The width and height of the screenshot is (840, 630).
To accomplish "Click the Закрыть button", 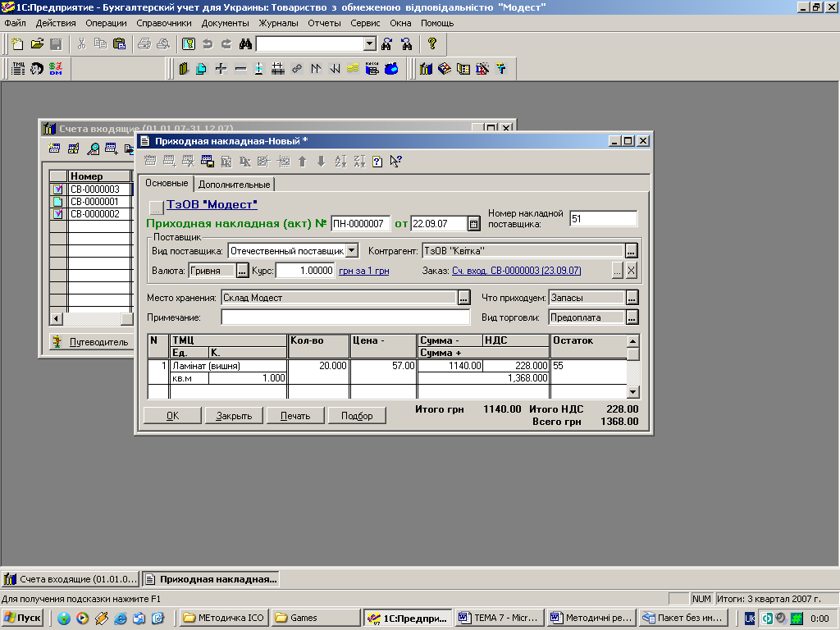I will tap(234, 416).
